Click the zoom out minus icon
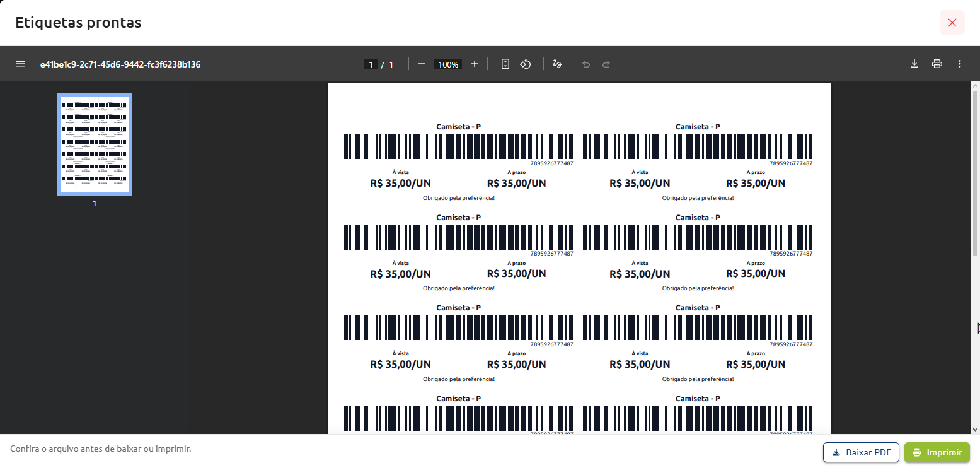 (422, 64)
